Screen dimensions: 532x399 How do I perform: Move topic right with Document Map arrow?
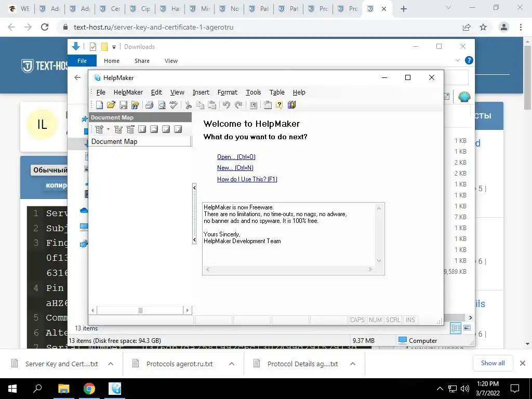(x=178, y=129)
